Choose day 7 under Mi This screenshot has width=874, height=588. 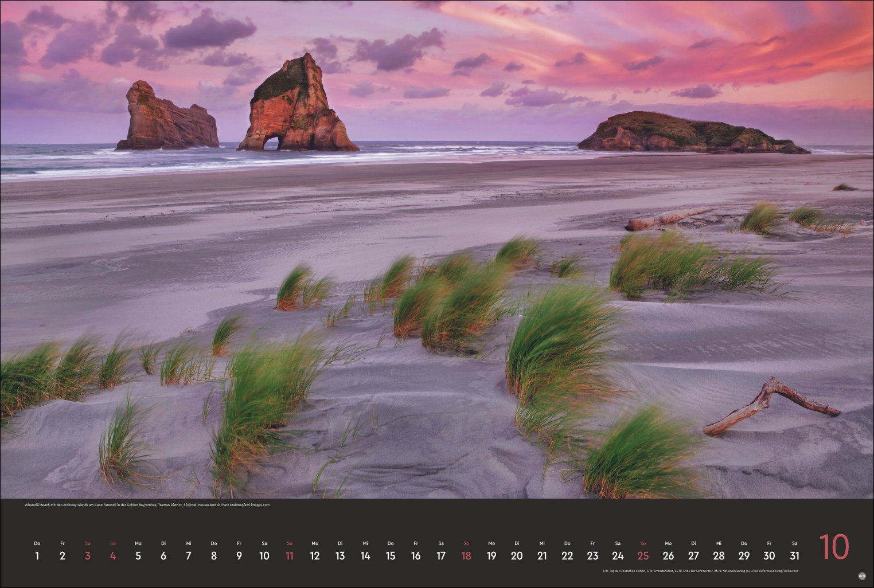(189, 555)
